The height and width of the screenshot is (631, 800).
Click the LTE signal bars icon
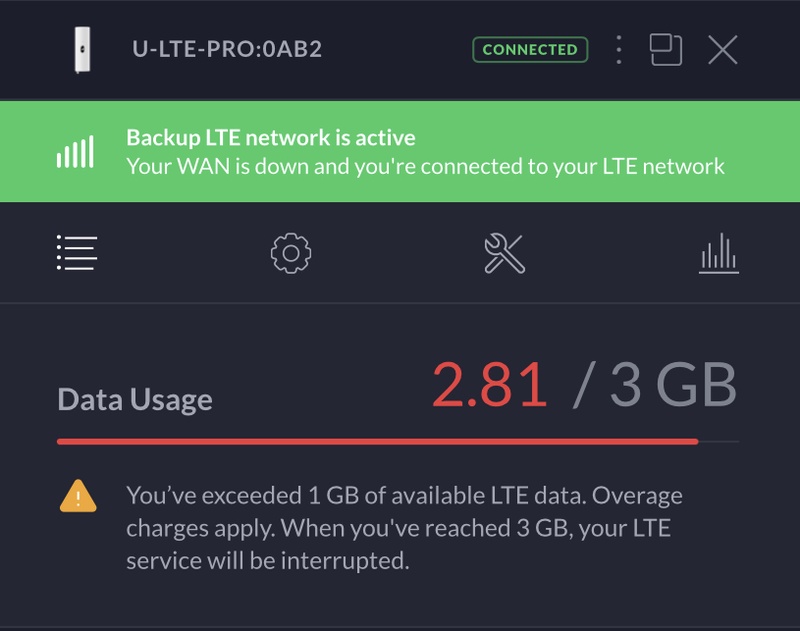pos(76,153)
